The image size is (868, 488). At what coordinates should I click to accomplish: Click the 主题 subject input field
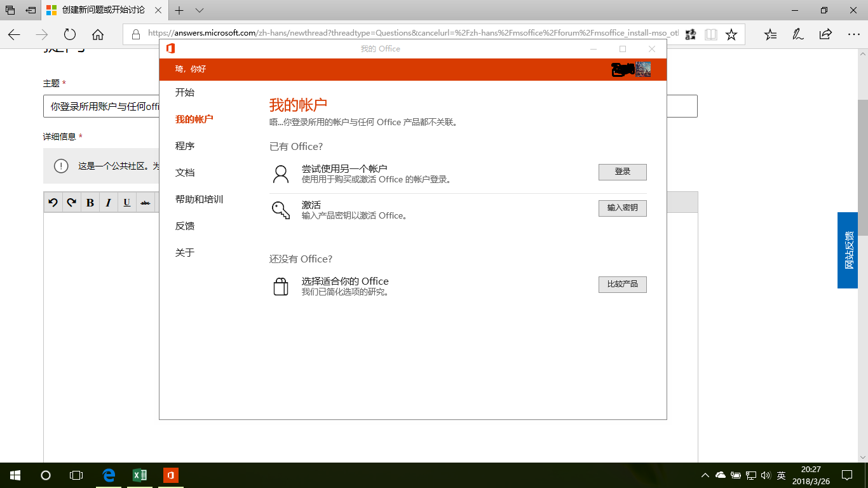(x=370, y=106)
